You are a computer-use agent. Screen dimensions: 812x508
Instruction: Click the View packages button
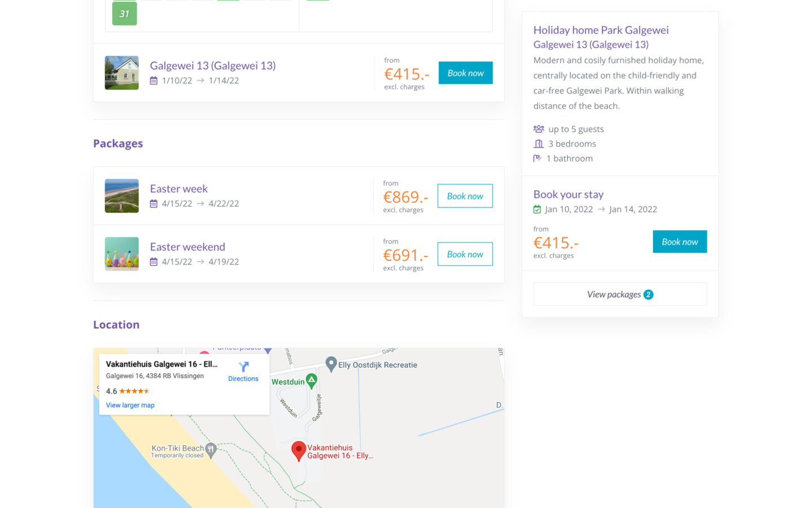pos(620,294)
